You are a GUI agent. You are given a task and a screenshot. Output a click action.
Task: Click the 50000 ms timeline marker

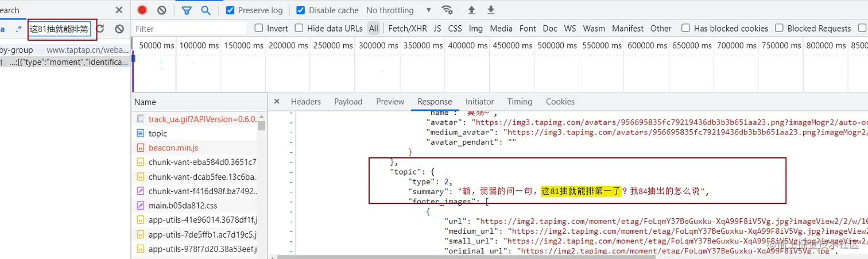coord(157,45)
